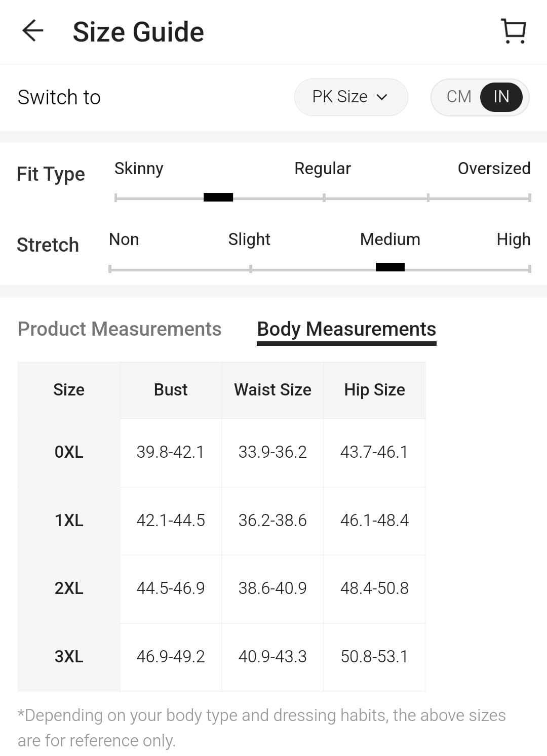Screen dimensions: 547x756
Task: Click the Bust column header
Action: click(171, 390)
